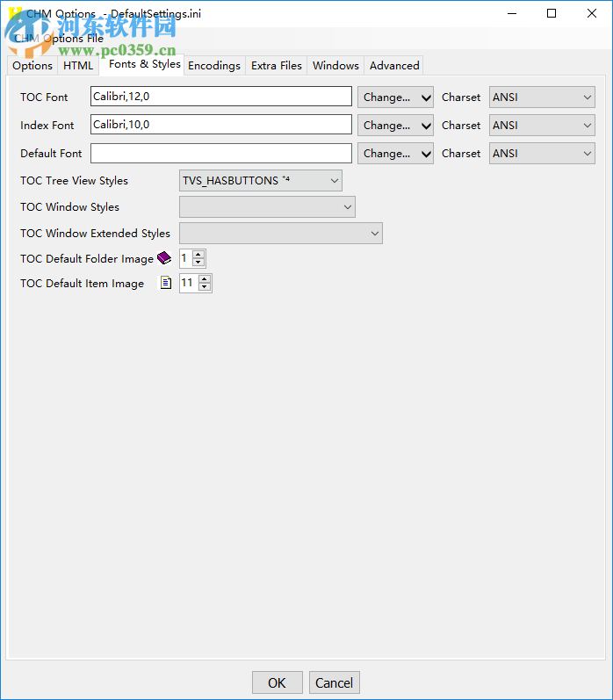Decrease the TOC Default Folder Image value
This screenshot has width=613, height=700.
[x=198, y=263]
